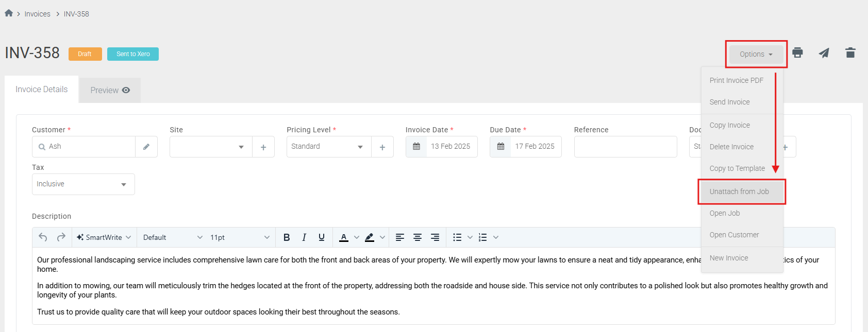Click the print invoice icon
The width and height of the screenshot is (868, 332).
(x=797, y=53)
